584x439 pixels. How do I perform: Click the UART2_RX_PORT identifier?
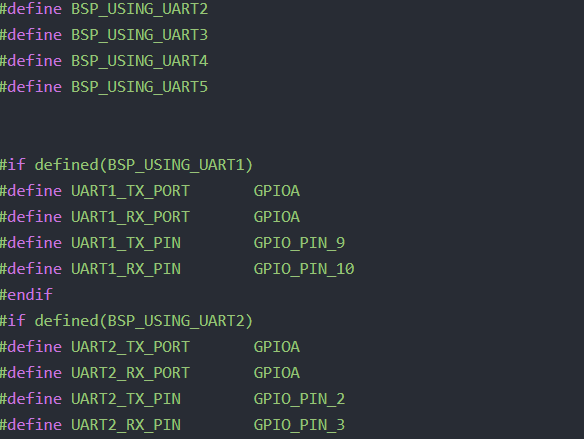130,373
